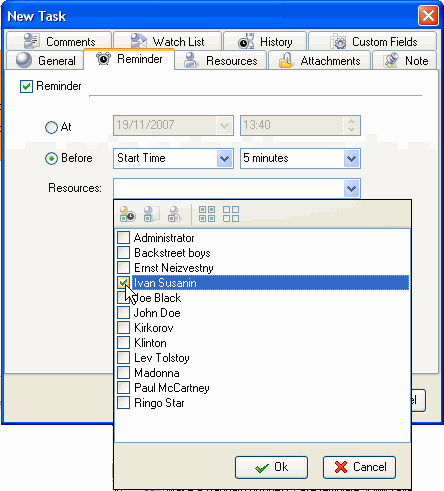Click the person-with-page toolbar icon
The width and height of the screenshot is (444, 491).
coord(151,214)
